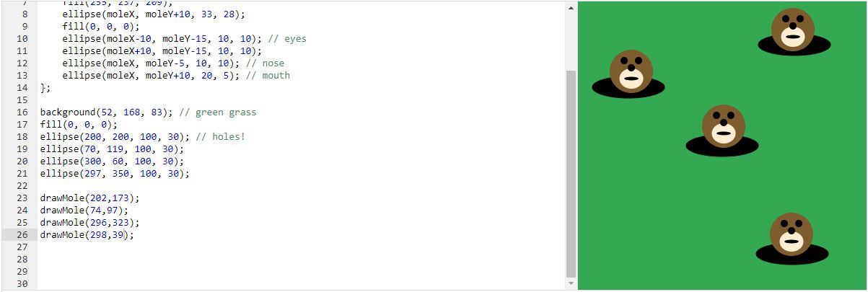The height and width of the screenshot is (292, 868).
Task: Select line number 16 in the gutter
Action: pos(22,112)
